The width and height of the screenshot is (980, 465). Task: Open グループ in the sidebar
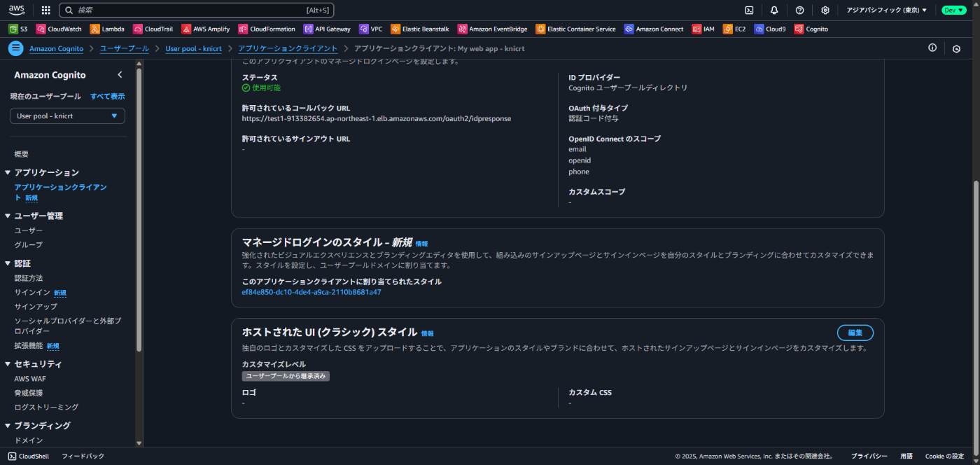[x=29, y=244]
